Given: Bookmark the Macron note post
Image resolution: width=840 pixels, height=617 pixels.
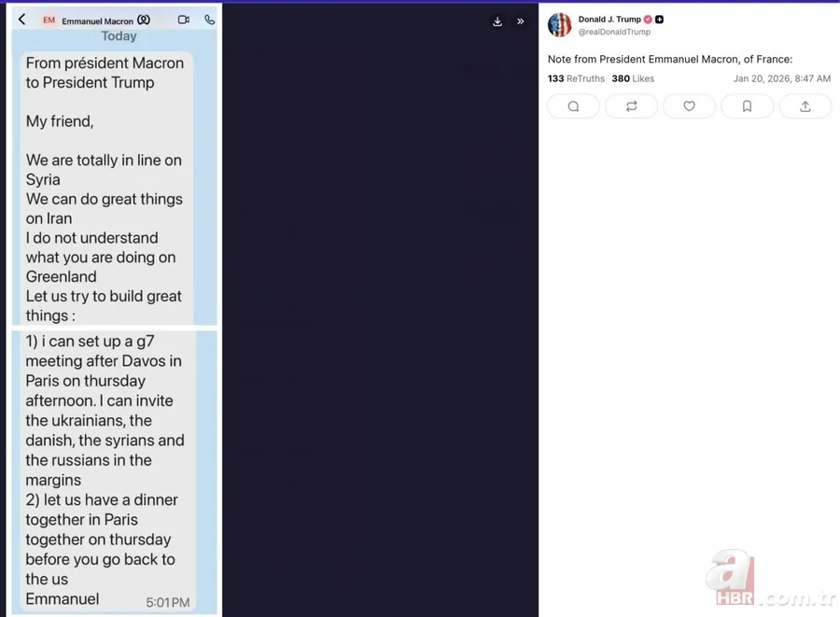Looking at the screenshot, I should point(747,106).
